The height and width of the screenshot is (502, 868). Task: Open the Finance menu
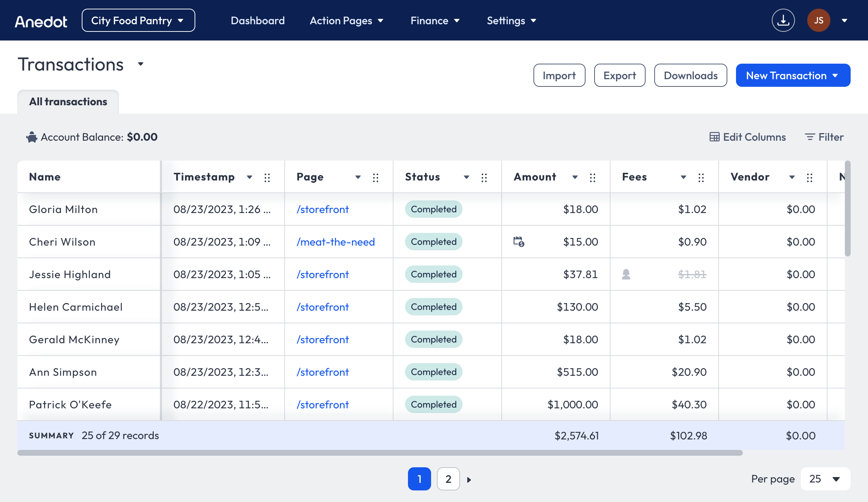point(435,21)
